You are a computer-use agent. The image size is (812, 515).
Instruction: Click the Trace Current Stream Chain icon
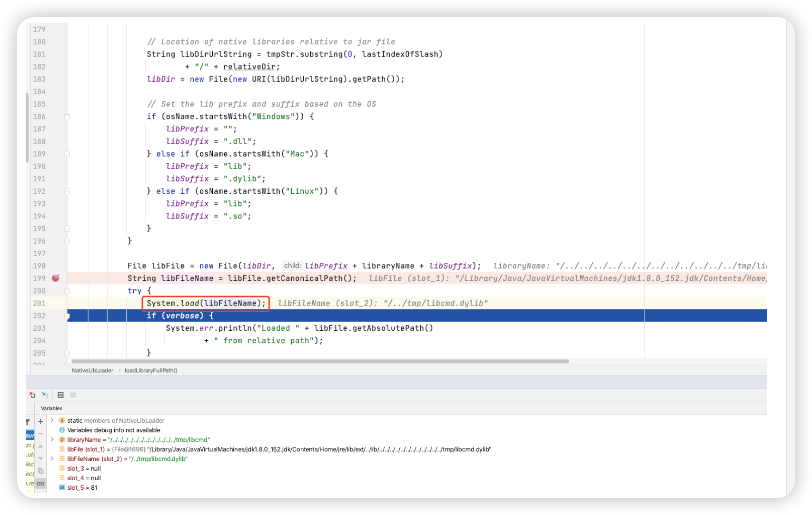(x=73, y=395)
